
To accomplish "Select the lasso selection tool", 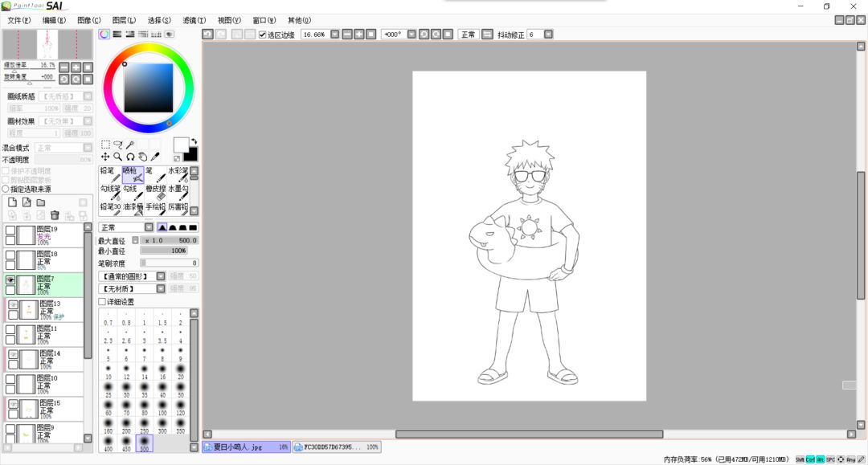I will click(x=118, y=145).
